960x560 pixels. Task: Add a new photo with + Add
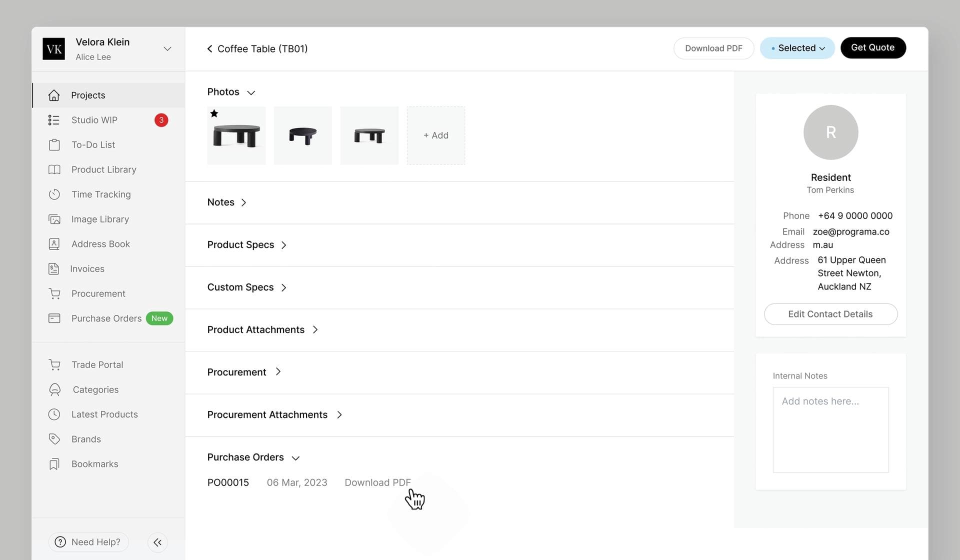coord(435,135)
